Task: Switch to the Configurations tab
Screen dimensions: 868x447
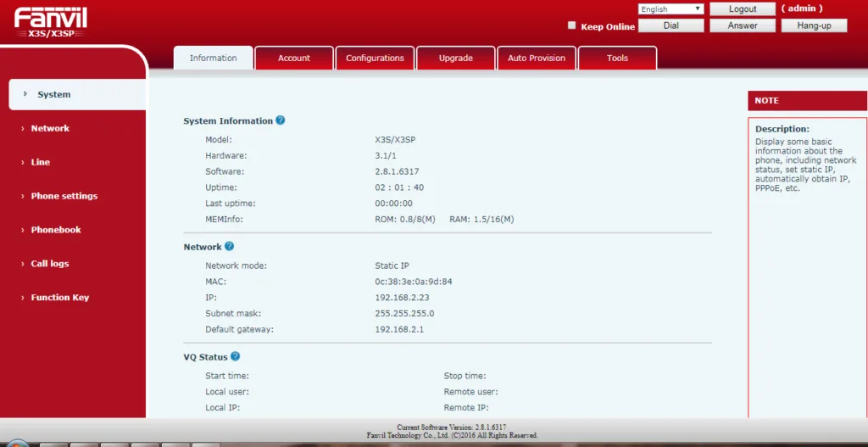Action: (375, 58)
